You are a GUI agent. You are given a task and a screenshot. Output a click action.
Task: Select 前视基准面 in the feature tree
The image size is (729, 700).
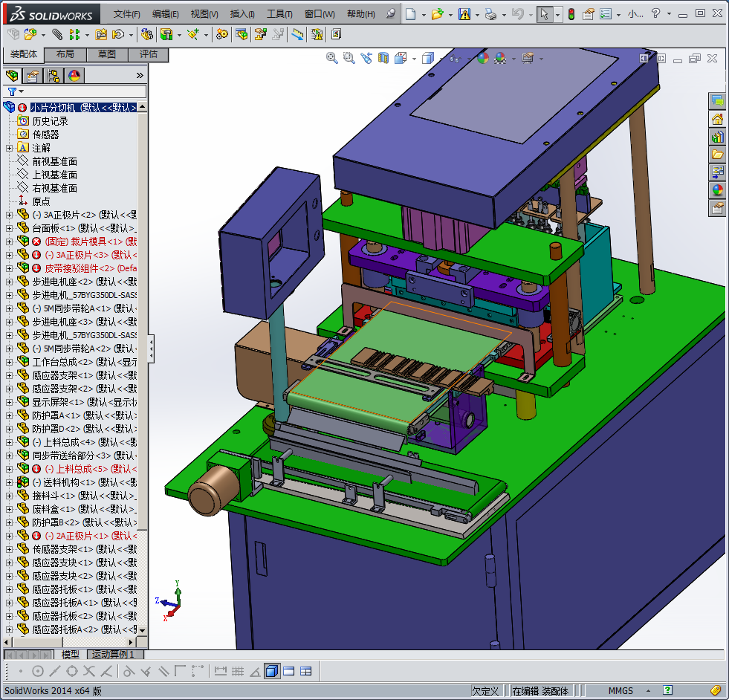coord(54,161)
